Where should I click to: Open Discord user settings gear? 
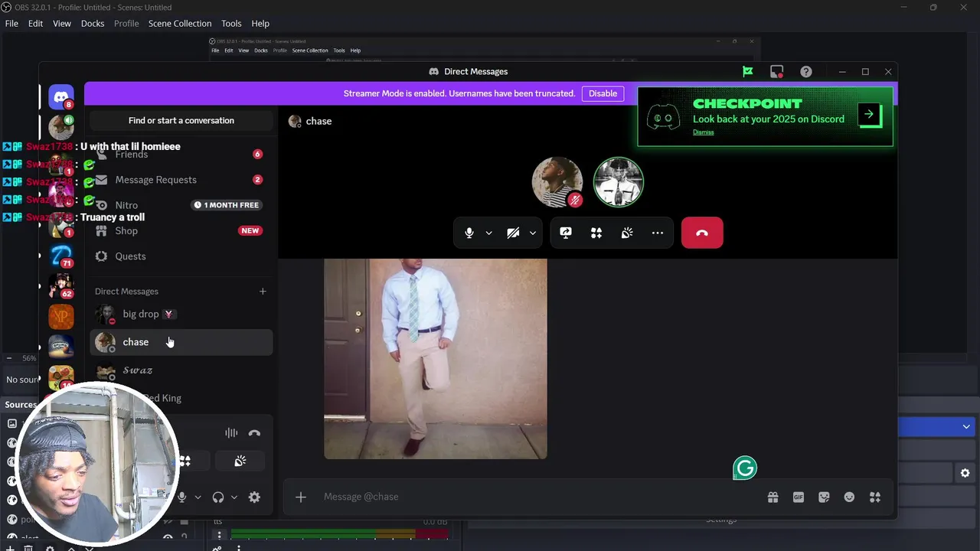[x=254, y=497]
